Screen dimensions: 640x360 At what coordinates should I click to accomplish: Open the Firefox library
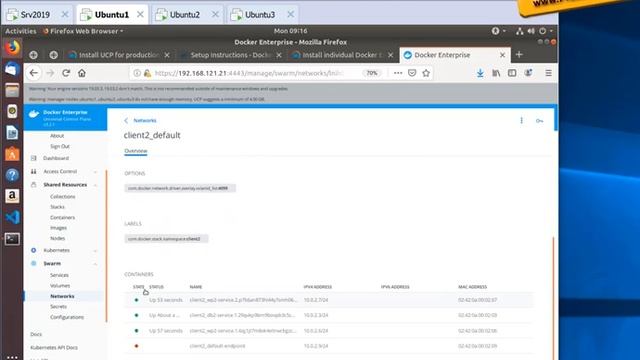coord(496,73)
